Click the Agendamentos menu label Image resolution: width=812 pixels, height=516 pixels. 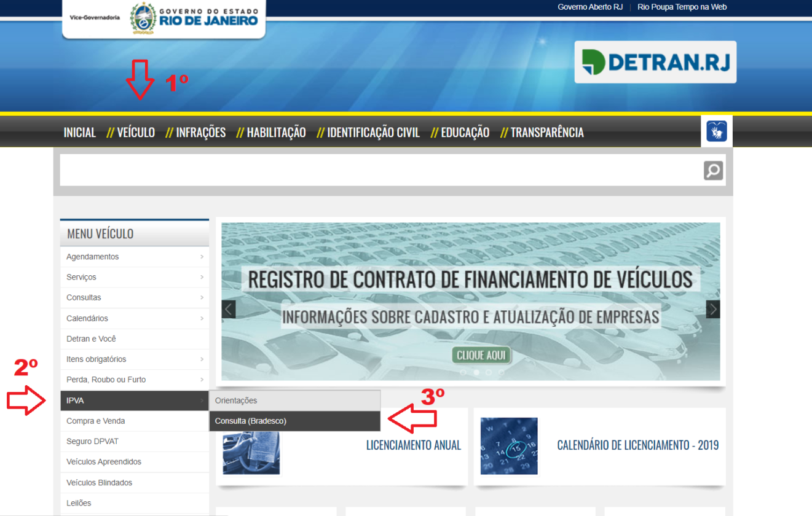(x=93, y=257)
